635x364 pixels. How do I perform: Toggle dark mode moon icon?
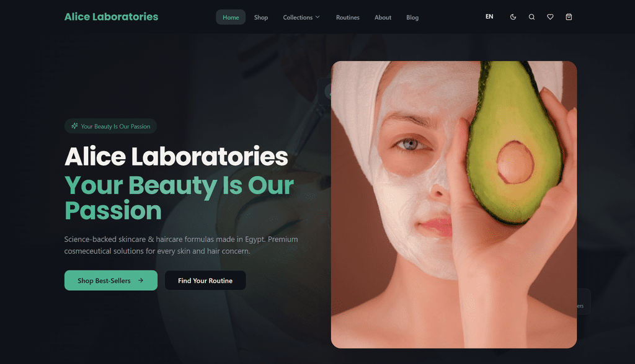513,17
